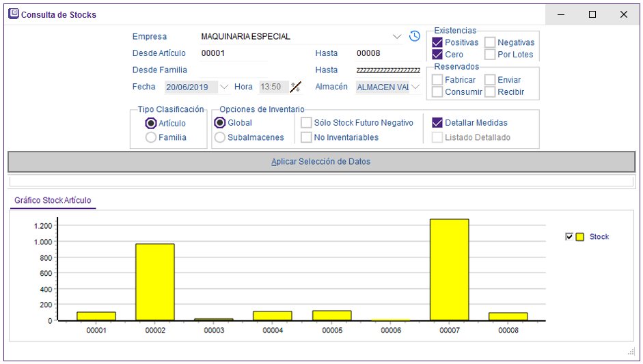The image size is (643, 364).
Task: Toggle the Detallar Medidas checkbox
Action: [x=437, y=123]
